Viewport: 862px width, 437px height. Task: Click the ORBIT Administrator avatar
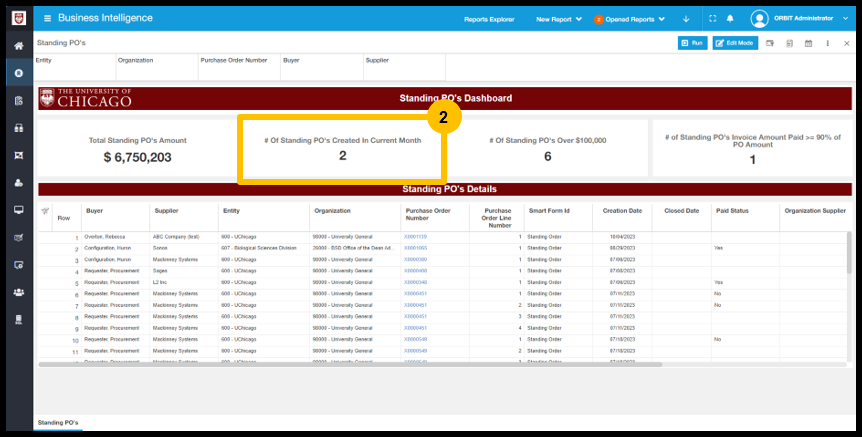tap(759, 19)
